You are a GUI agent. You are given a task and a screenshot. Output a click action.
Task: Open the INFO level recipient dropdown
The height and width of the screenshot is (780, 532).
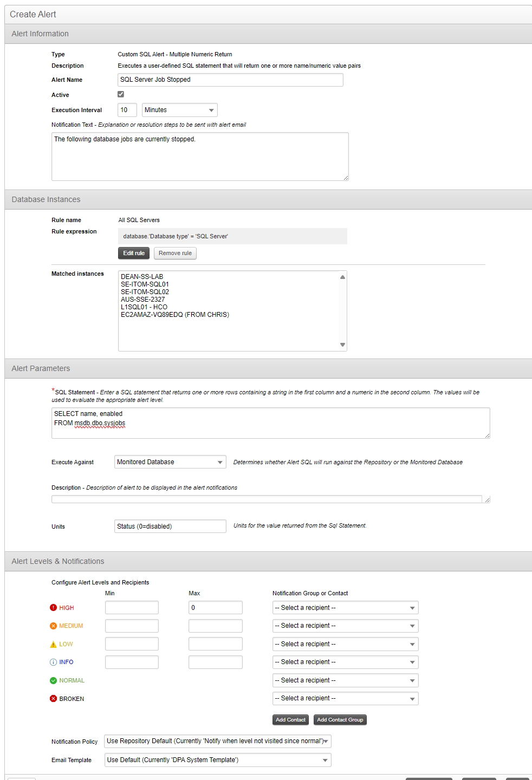pyautogui.click(x=345, y=662)
